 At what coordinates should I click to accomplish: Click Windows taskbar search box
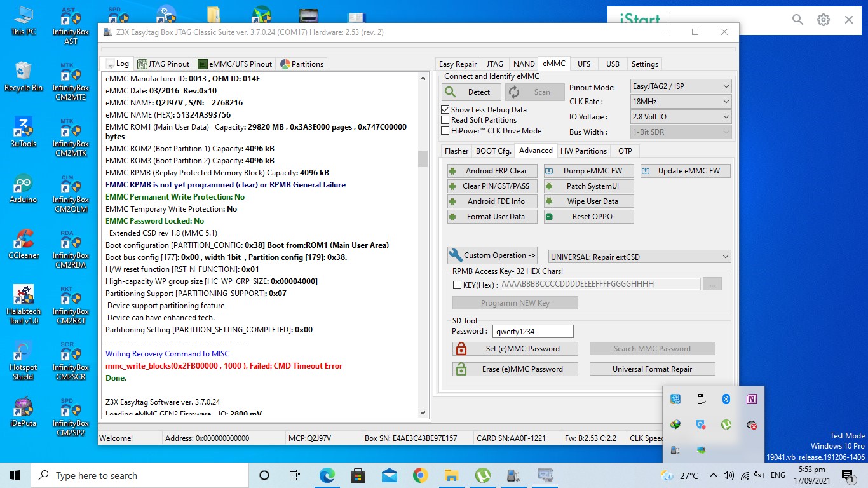(140, 475)
